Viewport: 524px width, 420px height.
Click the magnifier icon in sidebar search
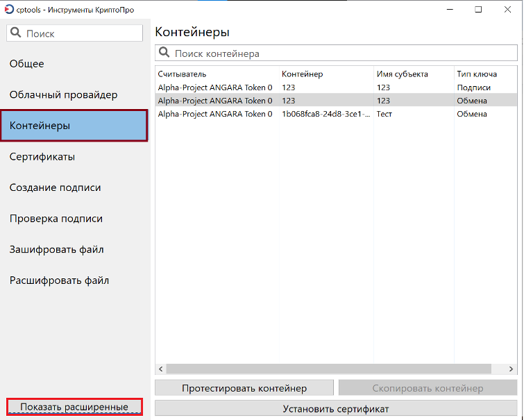point(16,33)
